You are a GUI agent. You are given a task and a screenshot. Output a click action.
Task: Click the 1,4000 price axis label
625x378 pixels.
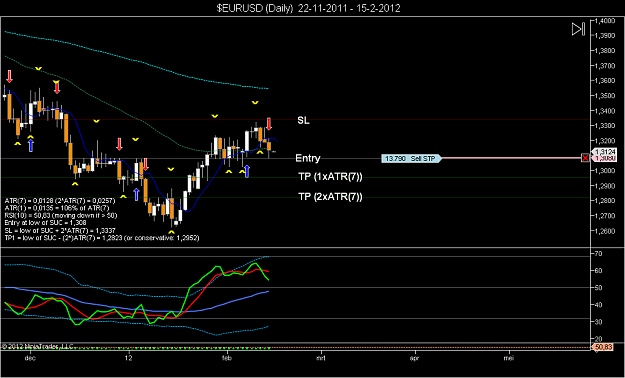[606, 21]
